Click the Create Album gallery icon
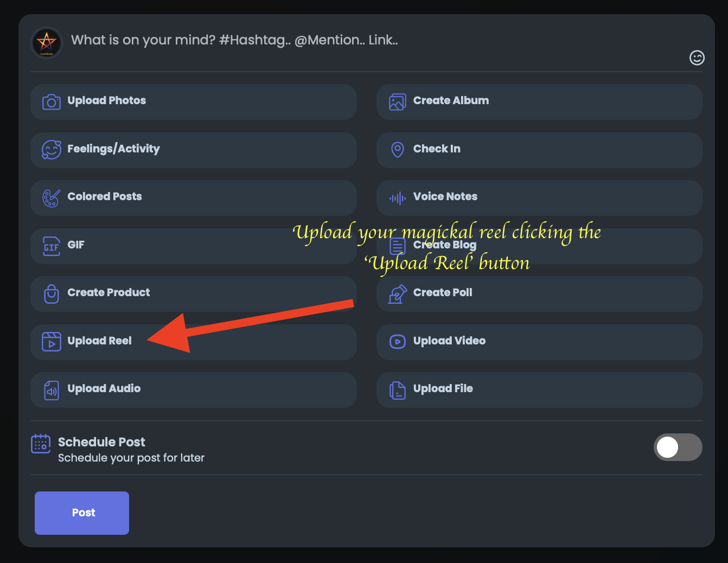Image resolution: width=728 pixels, height=563 pixels. coord(397,101)
